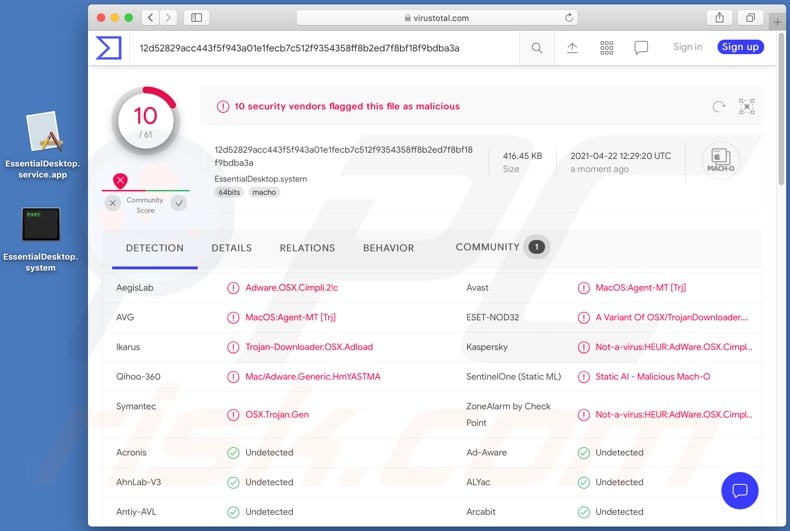This screenshot has width=790, height=531.
Task: Click Adware.OSX.Cimpli.2!c detection text
Action: point(292,288)
